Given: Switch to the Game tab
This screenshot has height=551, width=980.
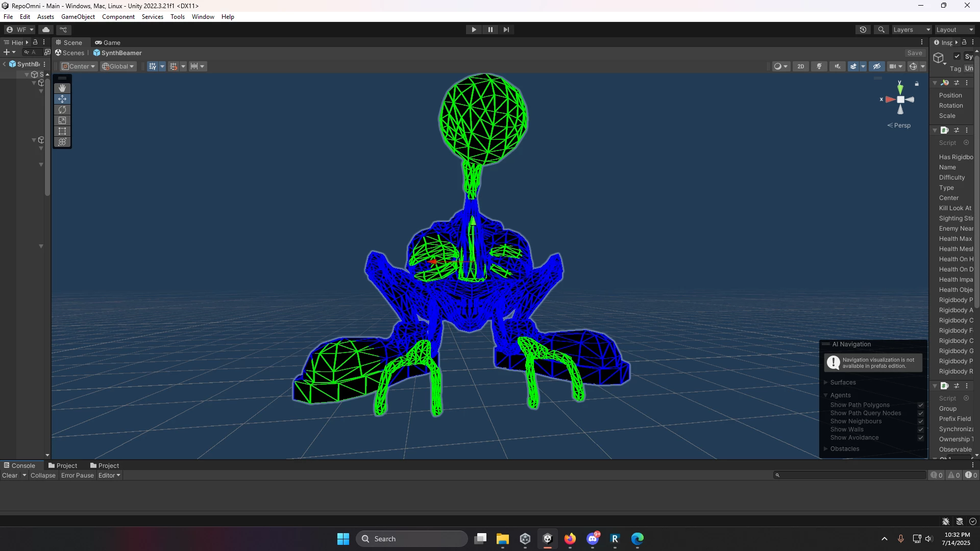Looking at the screenshot, I should click(108, 42).
